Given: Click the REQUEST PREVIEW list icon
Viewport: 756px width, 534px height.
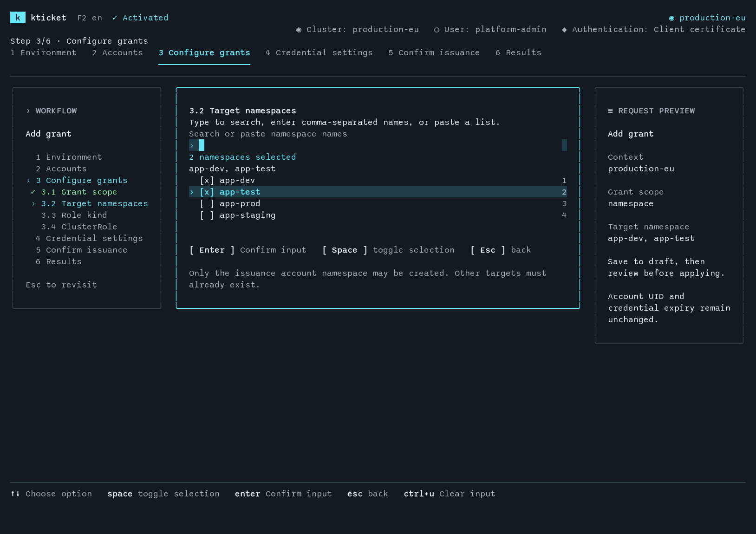Looking at the screenshot, I should (x=610, y=111).
